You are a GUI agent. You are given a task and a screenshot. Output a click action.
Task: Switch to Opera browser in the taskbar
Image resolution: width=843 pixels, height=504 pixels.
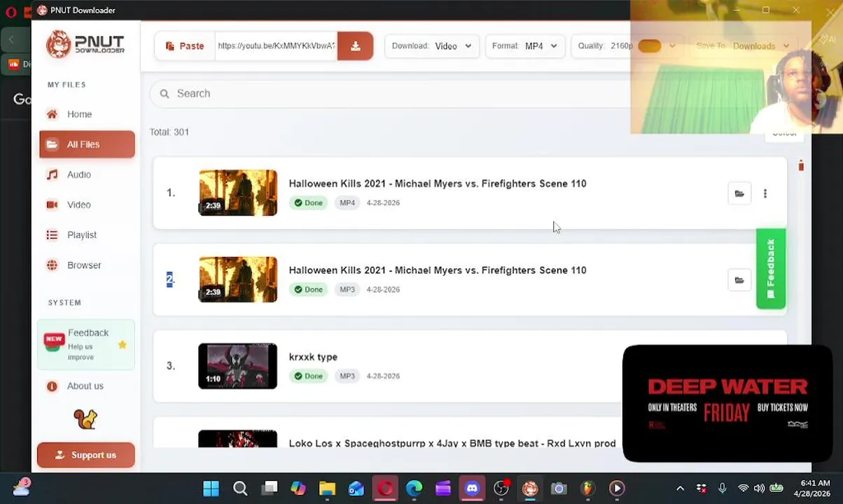[x=385, y=488]
